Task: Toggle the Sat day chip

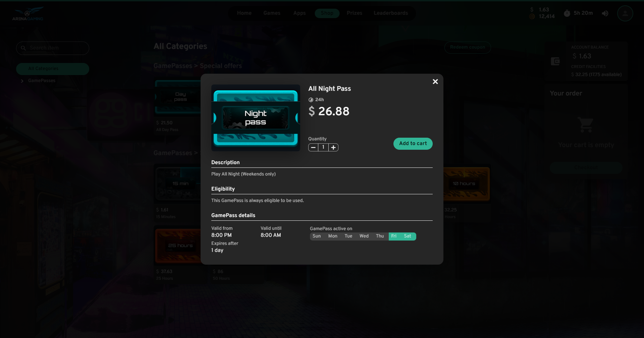Action: (x=407, y=236)
